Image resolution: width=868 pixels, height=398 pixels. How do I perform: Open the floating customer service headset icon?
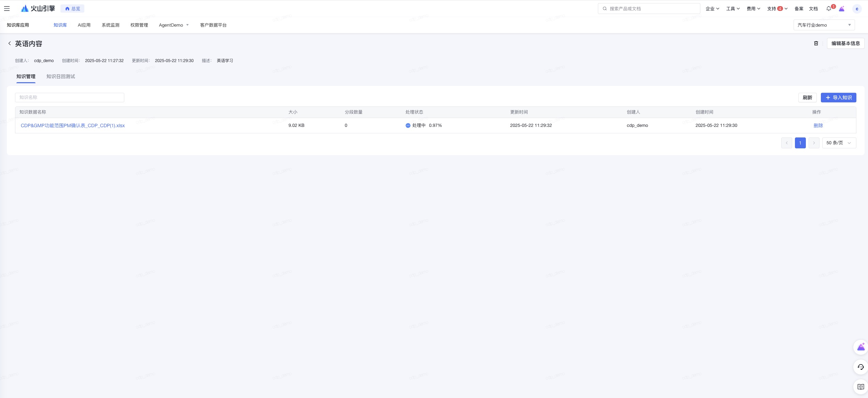(860, 367)
